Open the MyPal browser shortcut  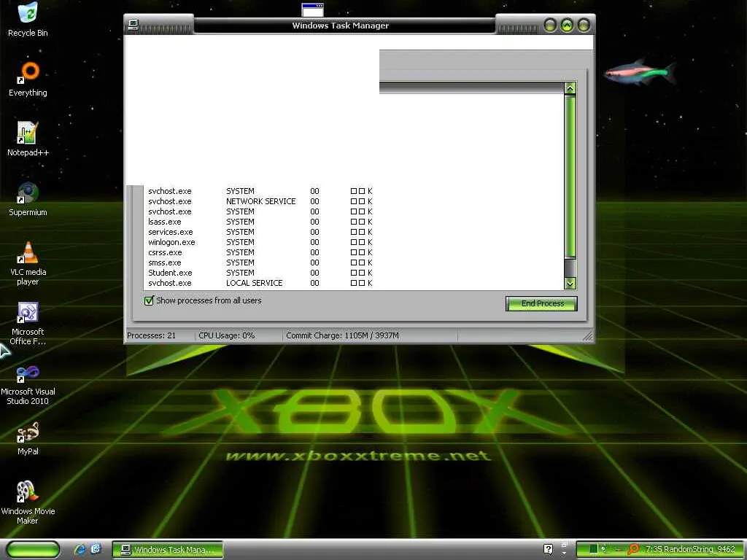coord(28,438)
